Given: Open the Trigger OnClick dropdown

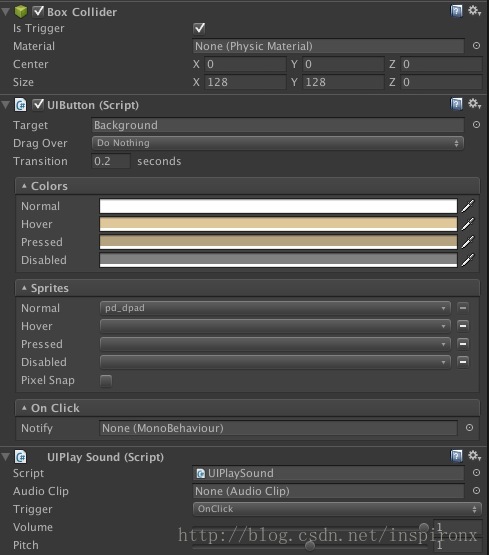Looking at the screenshot, I should click(x=337, y=509).
